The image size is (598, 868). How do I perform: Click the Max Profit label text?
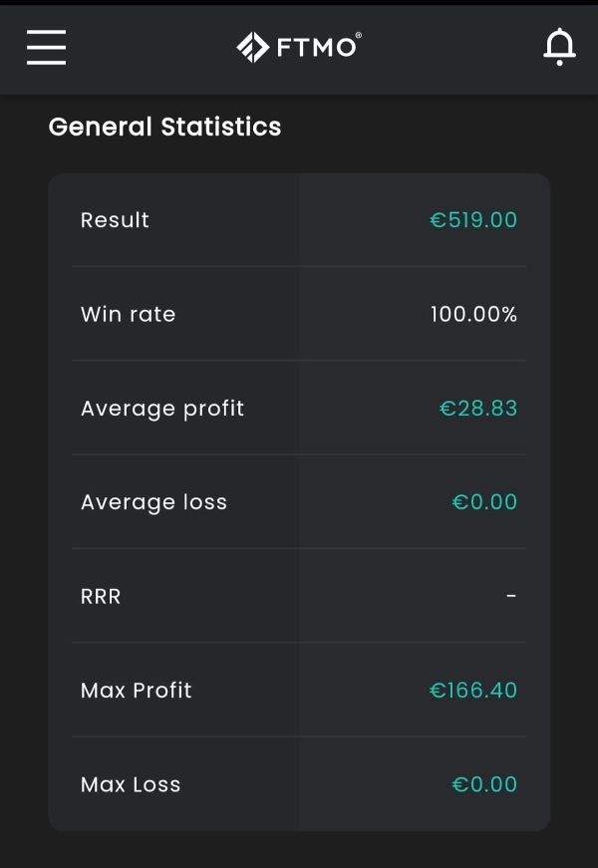tap(137, 691)
